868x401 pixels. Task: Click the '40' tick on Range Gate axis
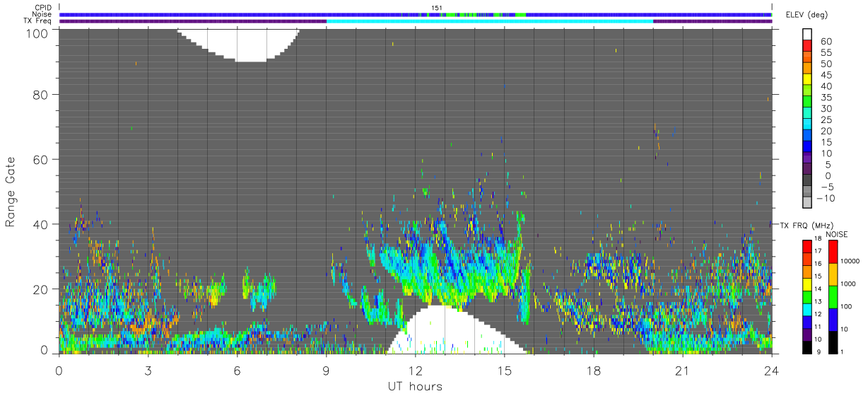(42, 224)
